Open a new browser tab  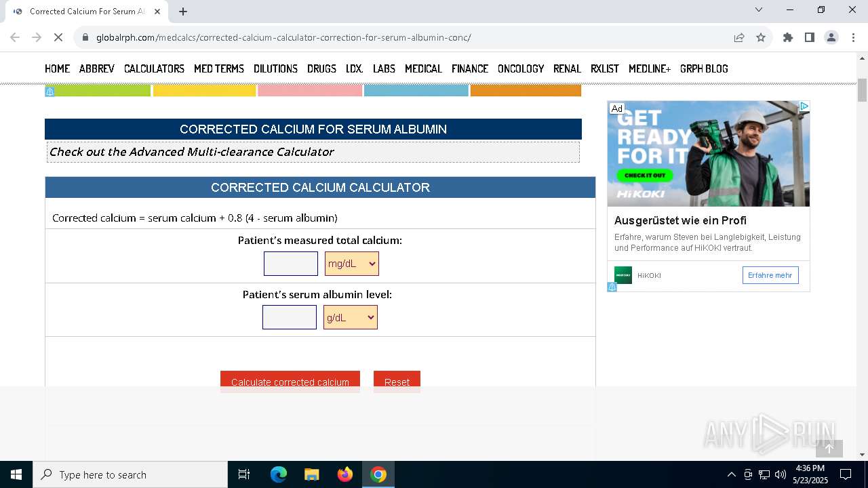pos(183,12)
